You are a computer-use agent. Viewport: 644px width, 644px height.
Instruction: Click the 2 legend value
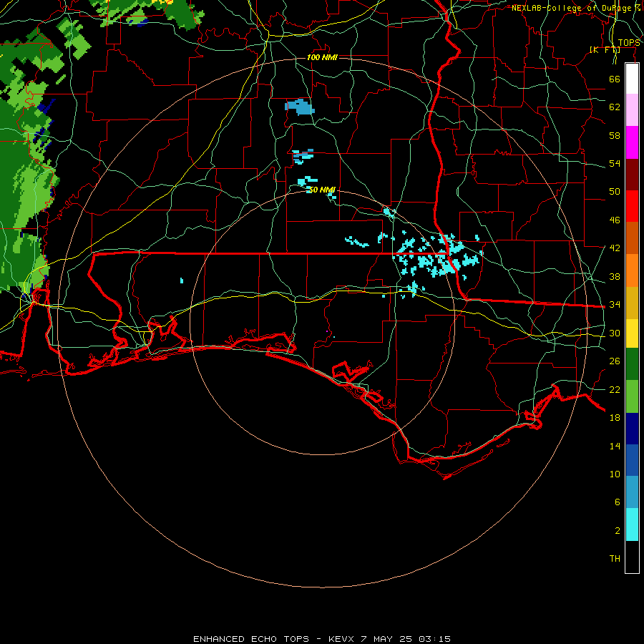(x=618, y=531)
